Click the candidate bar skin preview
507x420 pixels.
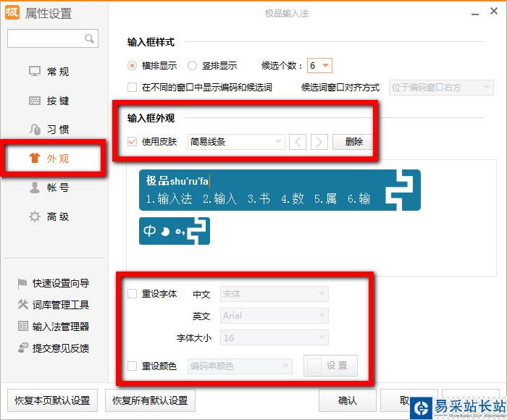[x=280, y=190]
